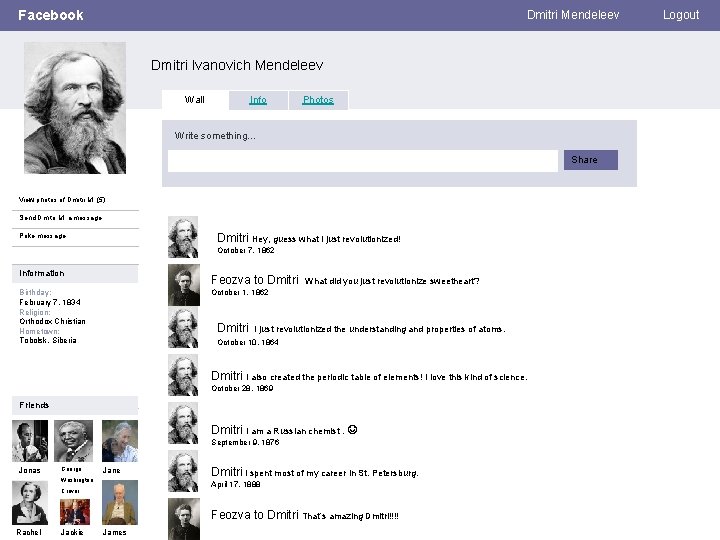This screenshot has height=540, width=720.
Task: Click the Friends section header
Action: [75, 405]
